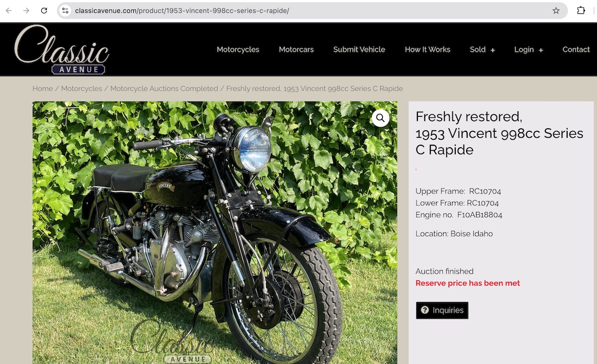Reload the page with the refresh icon
Screen dimensions: 597x364
point(44,10)
